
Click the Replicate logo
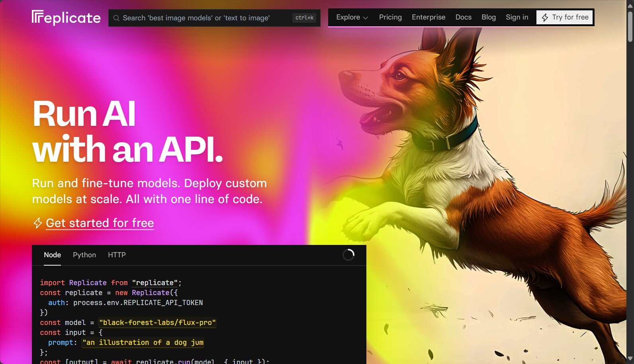coord(66,18)
